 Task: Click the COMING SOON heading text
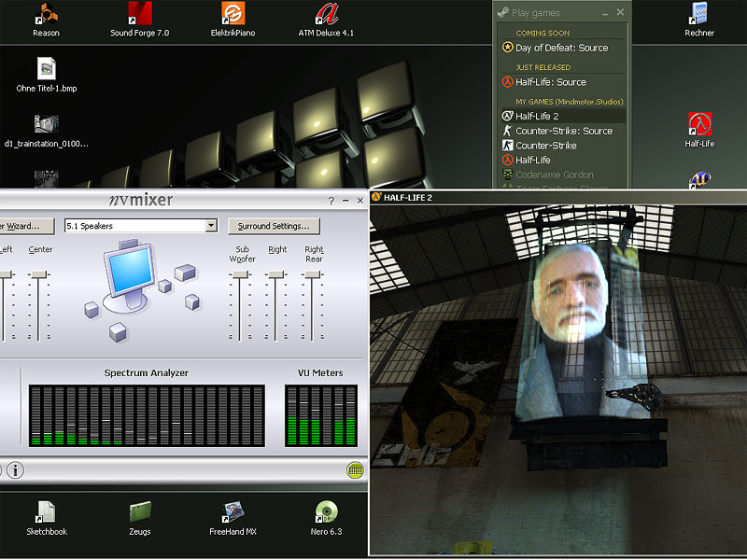coord(543,33)
